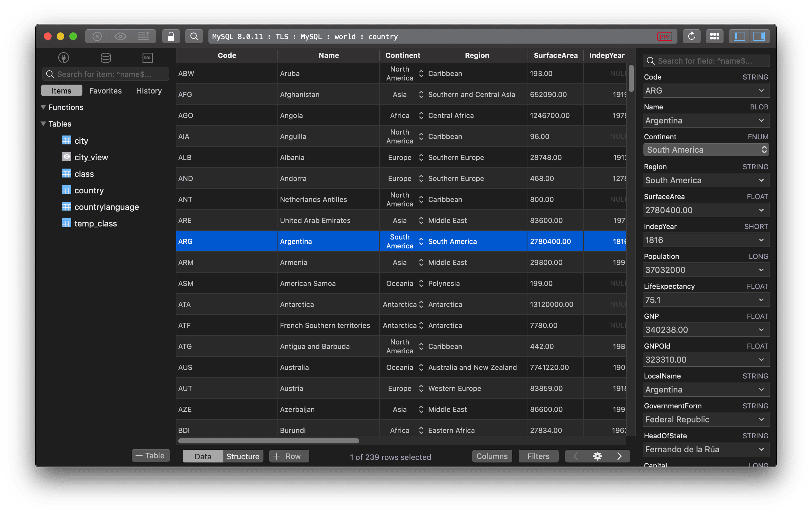Click the horizontal scrollbar under the table
812x514 pixels.
coord(269,441)
